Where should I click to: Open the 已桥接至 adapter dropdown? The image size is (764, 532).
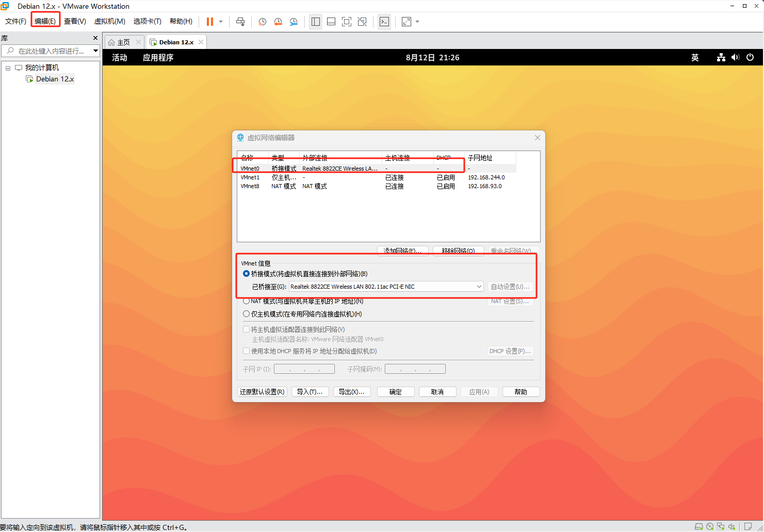point(386,287)
